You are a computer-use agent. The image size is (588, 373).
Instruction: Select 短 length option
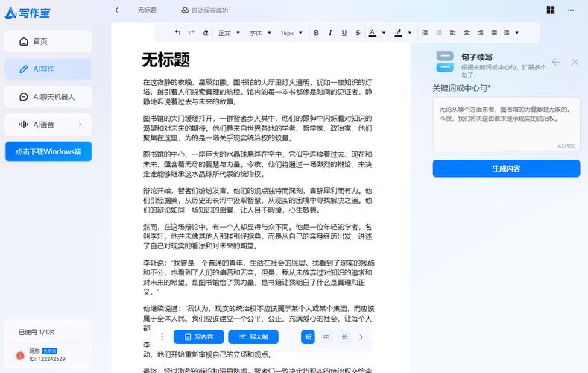(308, 337)
